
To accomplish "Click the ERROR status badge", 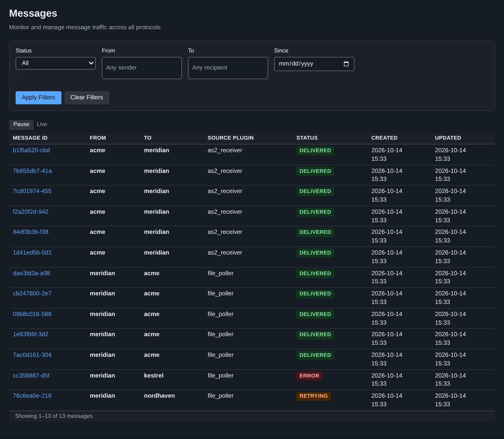I will [x=309, y=376].
